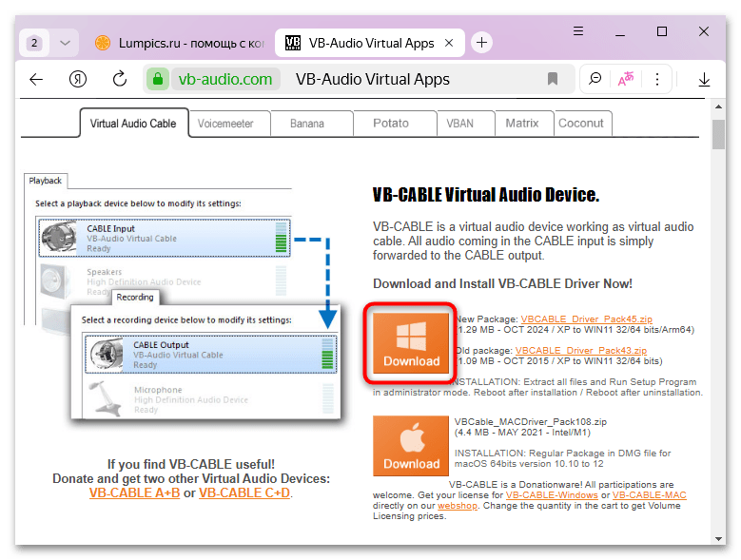Download VBCABLE_Driver_Pack43.zip old package link
Viewport: 741px width, 560px height.
(581, 351)
